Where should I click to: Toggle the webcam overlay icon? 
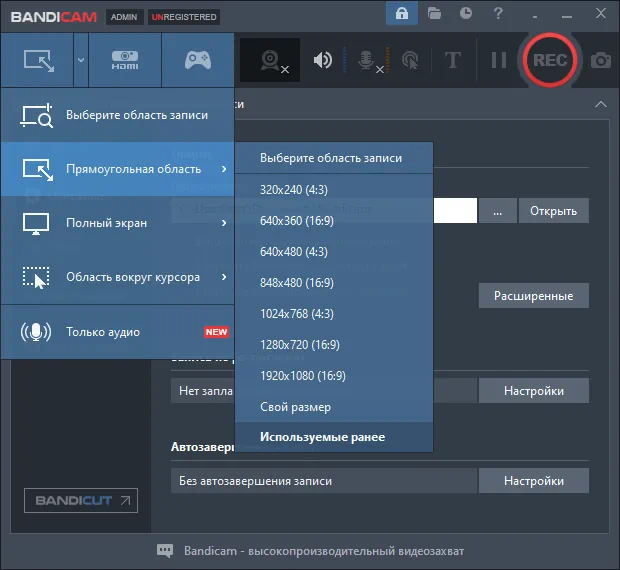270,60
